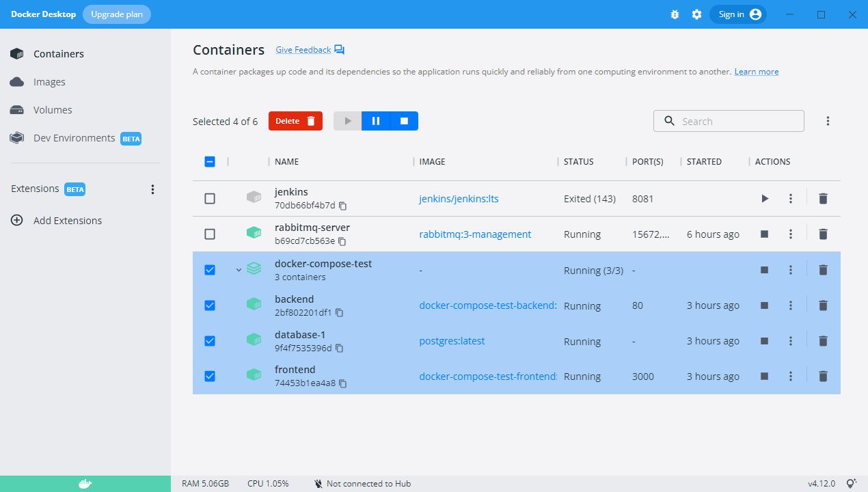Image resolution: width=868 pixels, height=492 pixels.
Task: Check the jenkins container checkbox
Action: tap(210, 198)
